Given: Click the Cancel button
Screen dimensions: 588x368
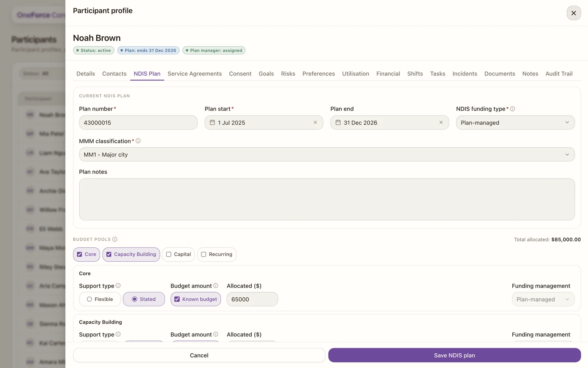Looking at the screenshot, I should click(x=199, y=355).
